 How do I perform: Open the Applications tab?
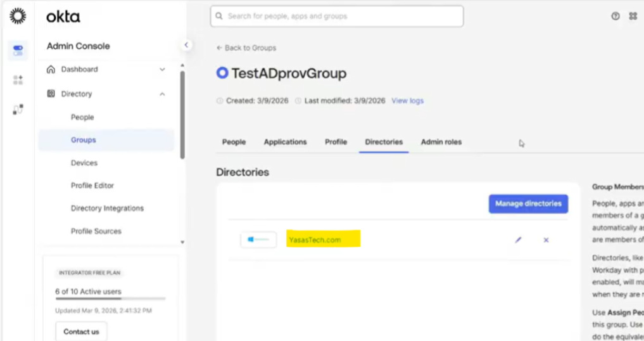click(x=285, y=142)
